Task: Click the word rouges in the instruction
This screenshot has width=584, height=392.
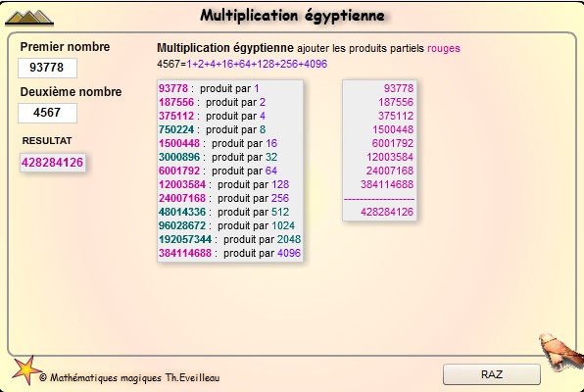Action: point(444,48)
